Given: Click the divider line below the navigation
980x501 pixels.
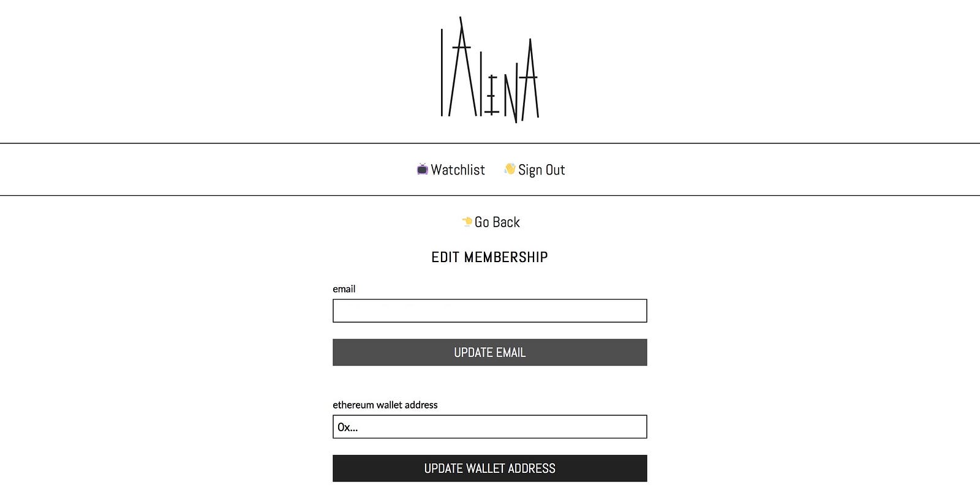Looking at the screenshot, I should coord(490,195).
